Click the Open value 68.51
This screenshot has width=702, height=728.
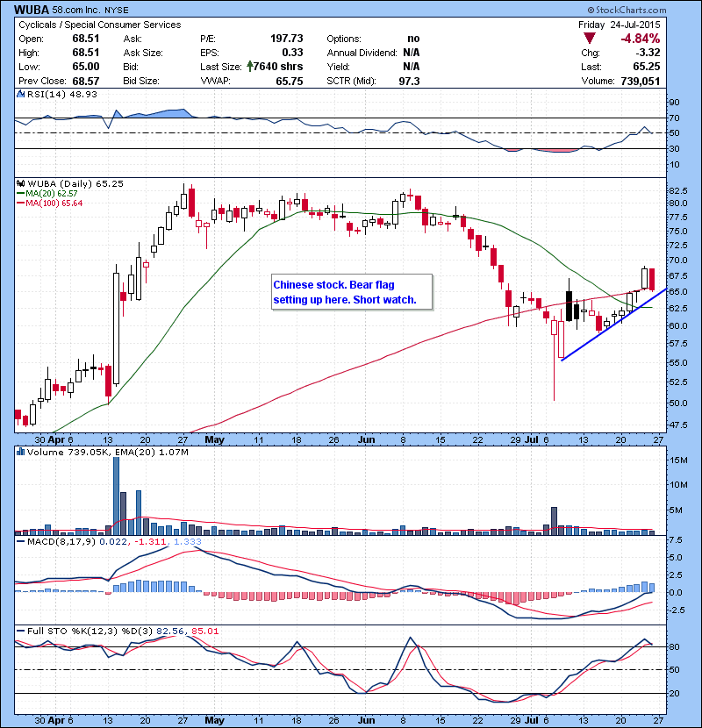click(86, 39)
